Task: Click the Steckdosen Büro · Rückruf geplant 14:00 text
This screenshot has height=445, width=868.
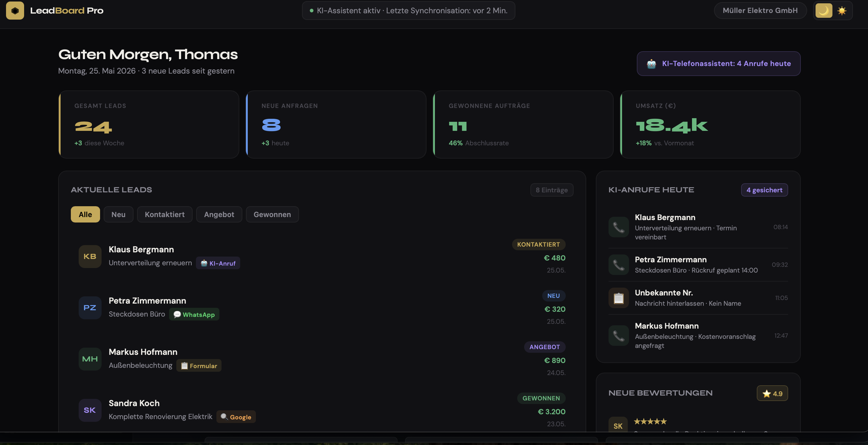Action: [696, 270]
